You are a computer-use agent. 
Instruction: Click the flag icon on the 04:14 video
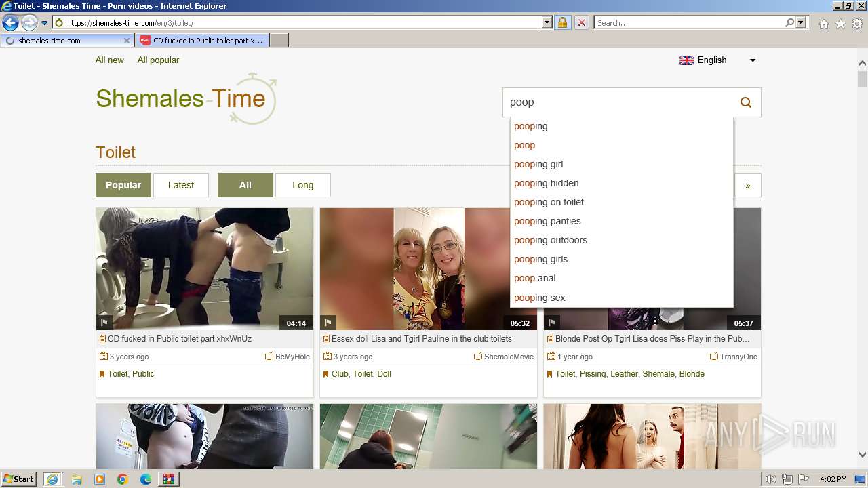pos(104,323)
